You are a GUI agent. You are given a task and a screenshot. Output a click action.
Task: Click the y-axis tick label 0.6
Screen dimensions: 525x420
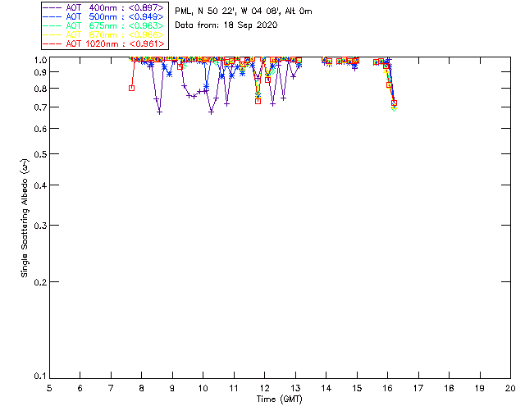(40, 129)
